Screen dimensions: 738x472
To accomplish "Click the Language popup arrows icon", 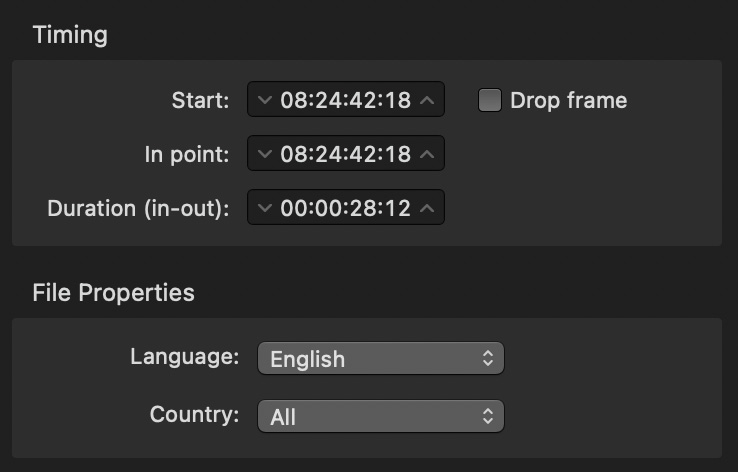I will [x=488, y=359].
